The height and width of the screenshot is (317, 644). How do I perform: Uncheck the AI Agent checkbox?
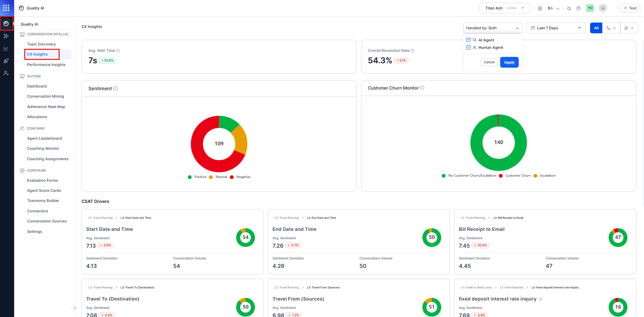(468, 40)
